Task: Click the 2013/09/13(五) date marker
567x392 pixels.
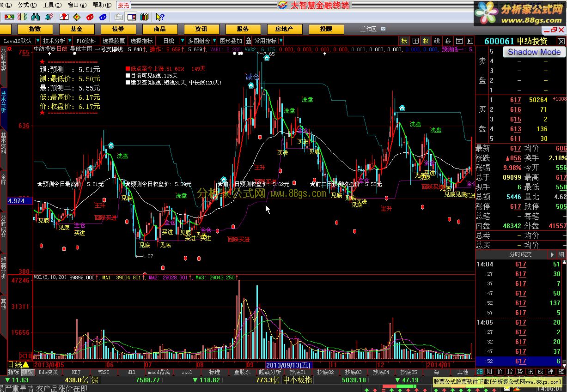Action: (289, 365)
